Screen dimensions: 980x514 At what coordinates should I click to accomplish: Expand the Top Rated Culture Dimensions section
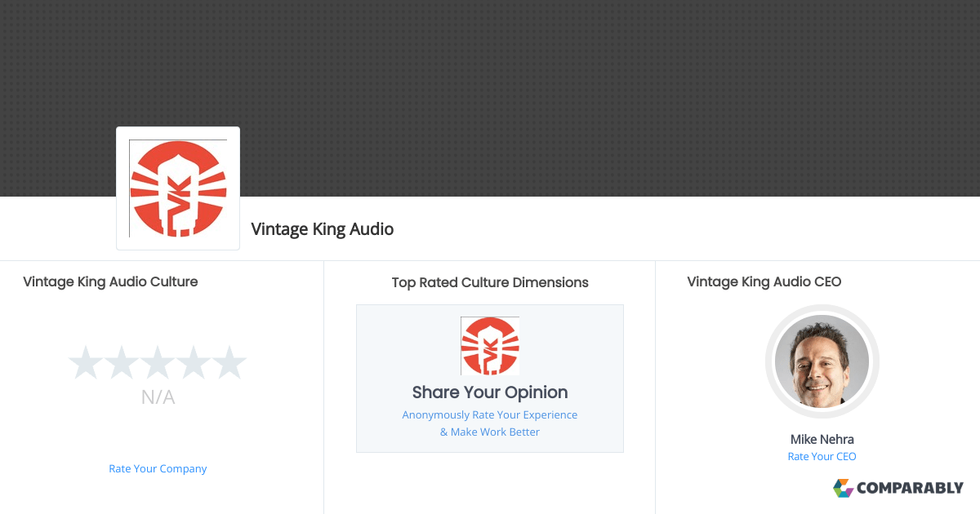point(489,282)
